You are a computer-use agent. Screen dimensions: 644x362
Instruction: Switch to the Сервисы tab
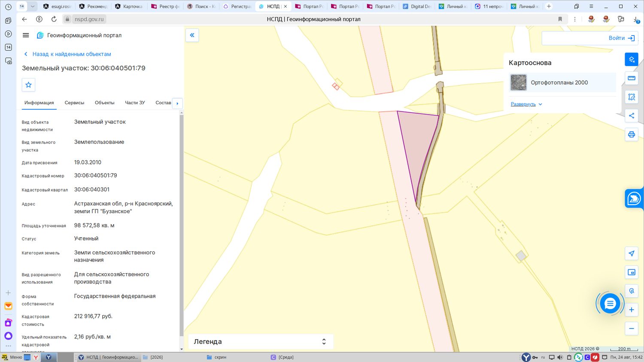click(x=74, y=103)
